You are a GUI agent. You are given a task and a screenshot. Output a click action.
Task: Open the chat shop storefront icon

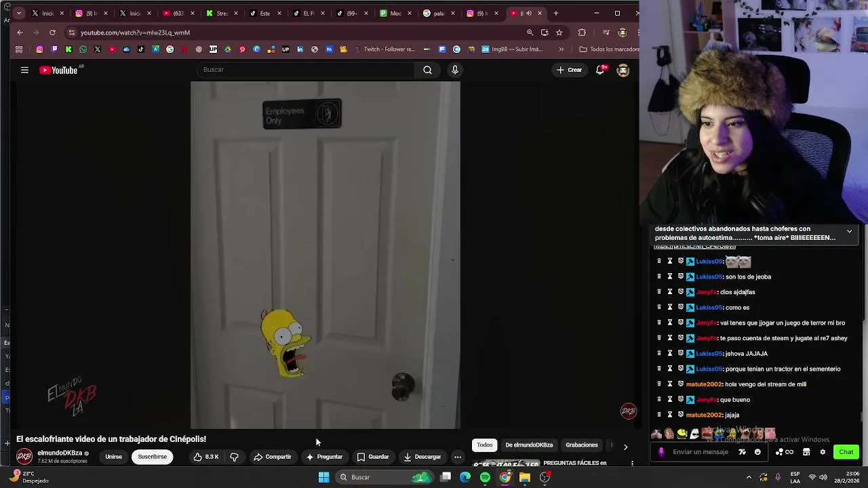pyautogui.click(x=806, y=452)
